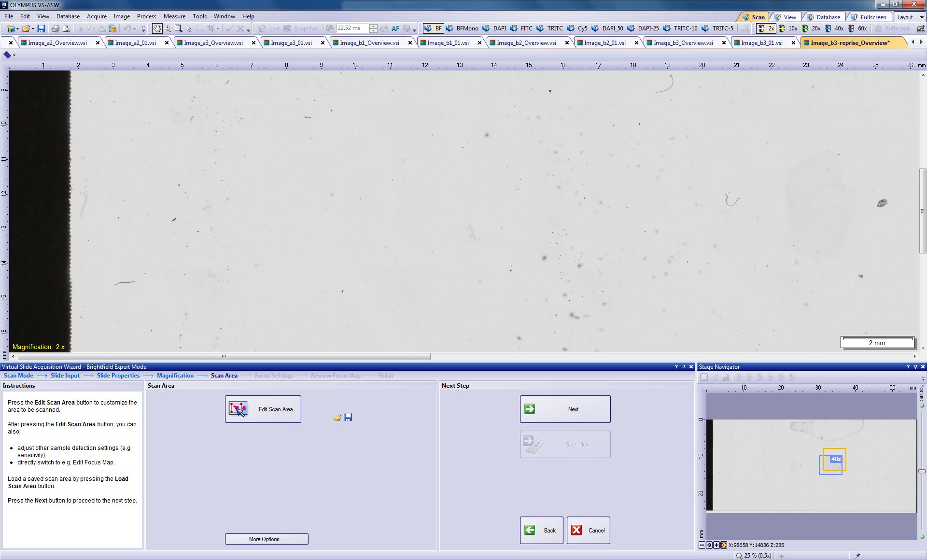Screen dimensions: 927x560
Task: Expand the Open file dropdown arrow
Action: click(x=33, y=29)
